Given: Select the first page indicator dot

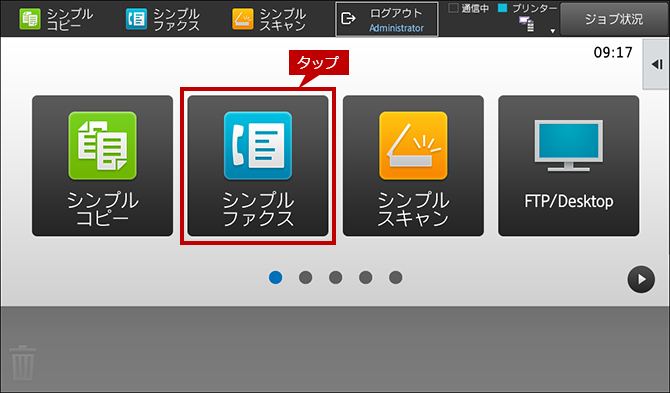Looking at the screenshot, I should tap(276, 277).
